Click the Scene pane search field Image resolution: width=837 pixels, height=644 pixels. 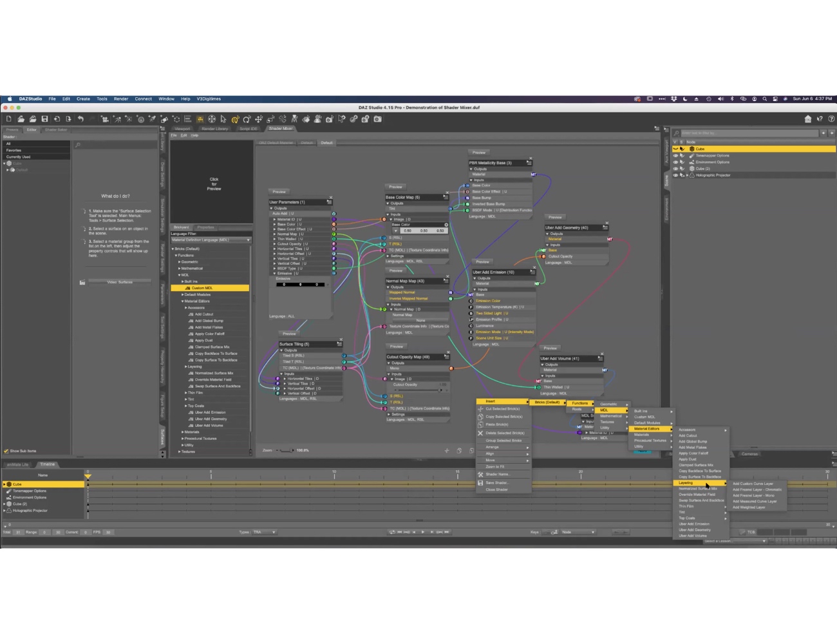pos(749,133)
